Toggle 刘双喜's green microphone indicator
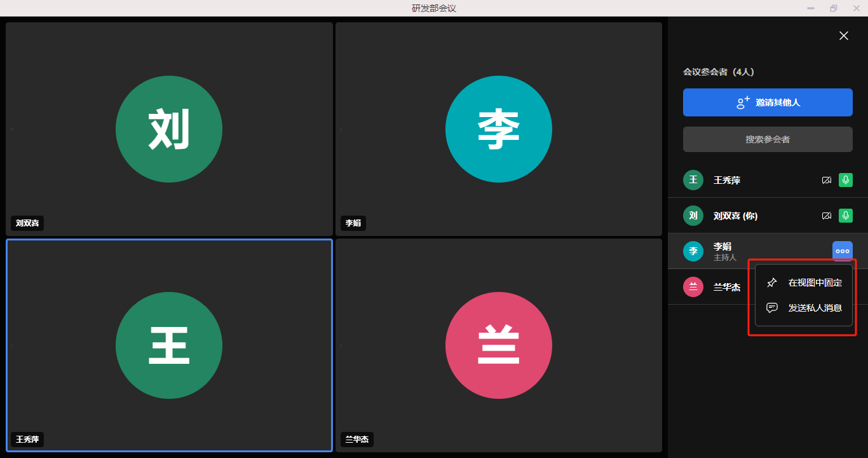Screen dimensions: 868x458 coord(845,216)
